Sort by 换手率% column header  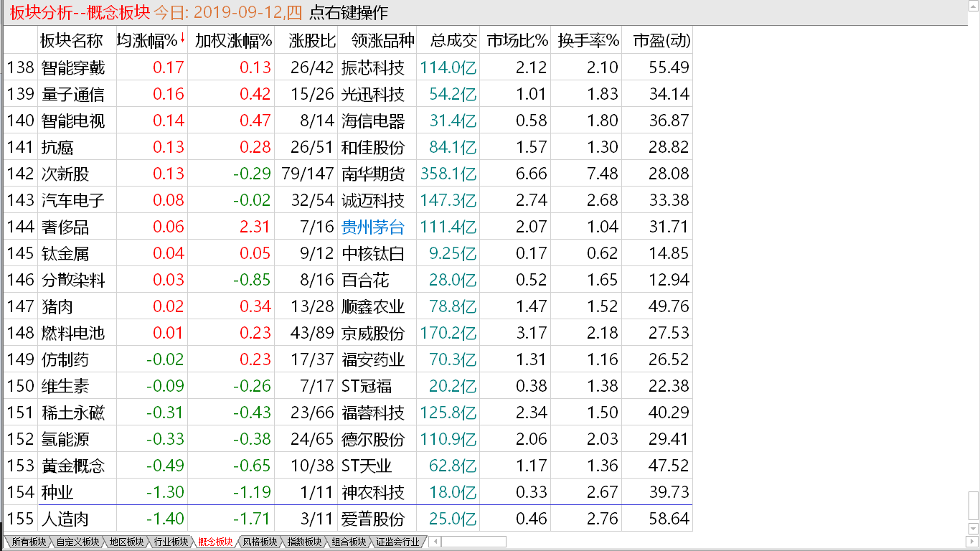[x=588, y=40]
